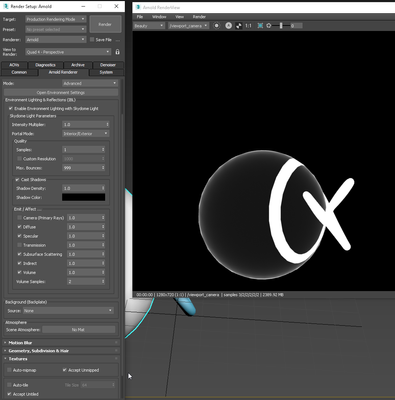Open Portal Mode dropdown
Viewport: 395px width, 400px height.
coord(86,134)
